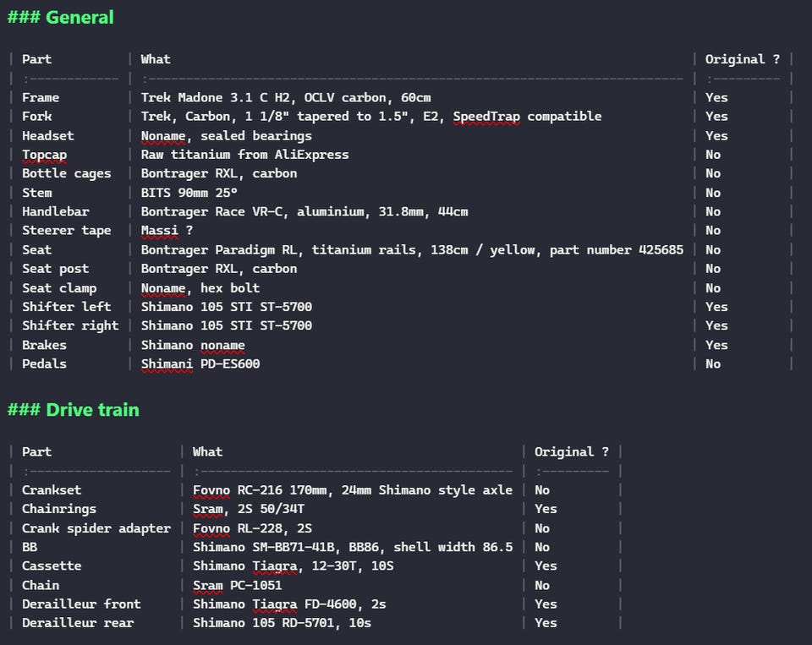812x645 pixels.
Task: Click "Fovno" in the Crankset row
Action: point(211,490)
